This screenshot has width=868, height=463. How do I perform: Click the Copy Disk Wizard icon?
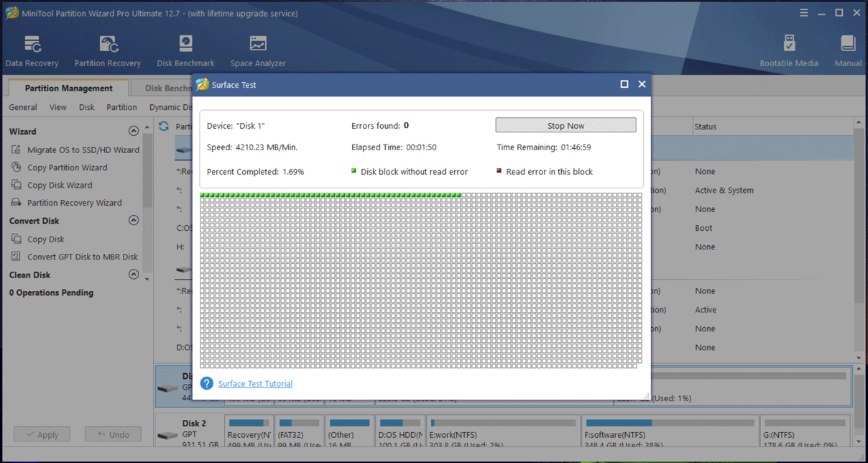point(17,185)
